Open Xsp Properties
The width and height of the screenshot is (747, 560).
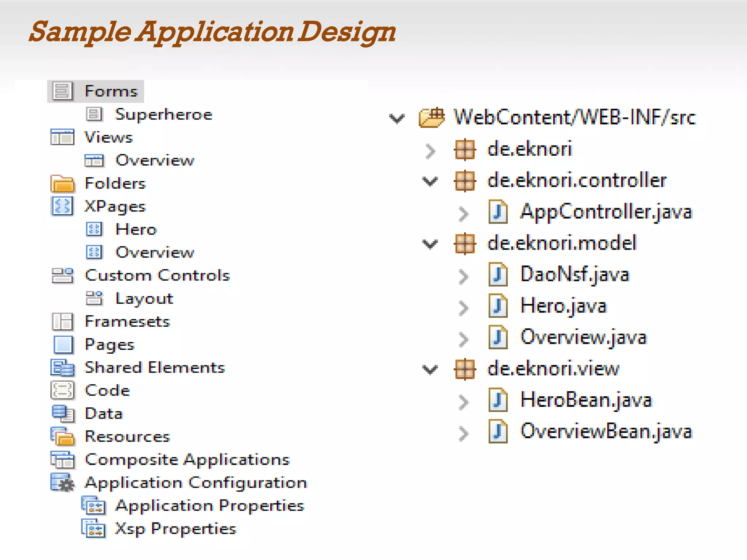point(175,529)
